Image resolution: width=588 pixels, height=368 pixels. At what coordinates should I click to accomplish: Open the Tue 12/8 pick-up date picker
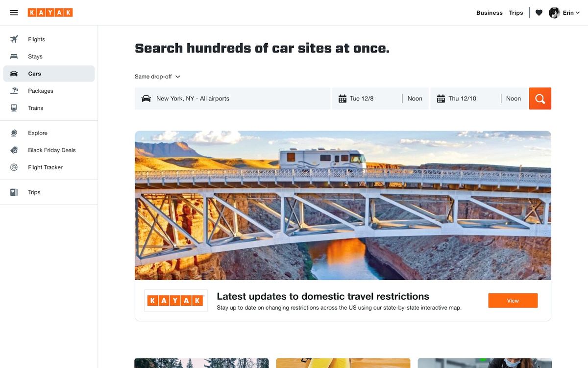(367, 99)
